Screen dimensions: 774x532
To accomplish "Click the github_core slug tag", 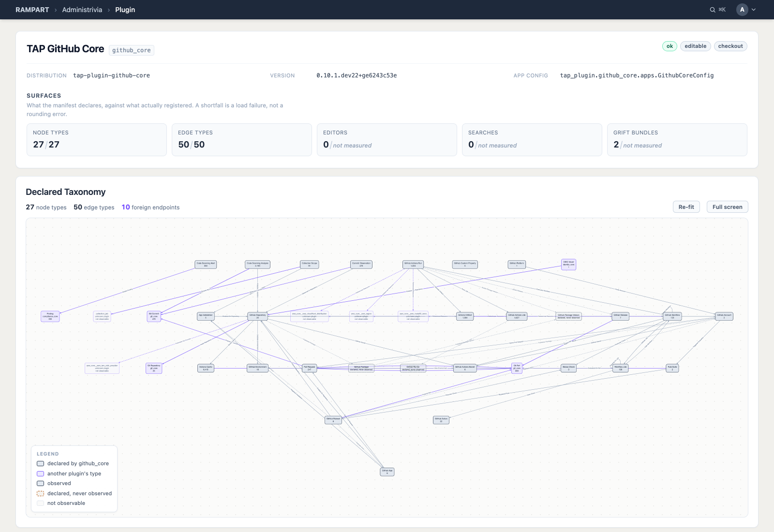I will point(131,50).
